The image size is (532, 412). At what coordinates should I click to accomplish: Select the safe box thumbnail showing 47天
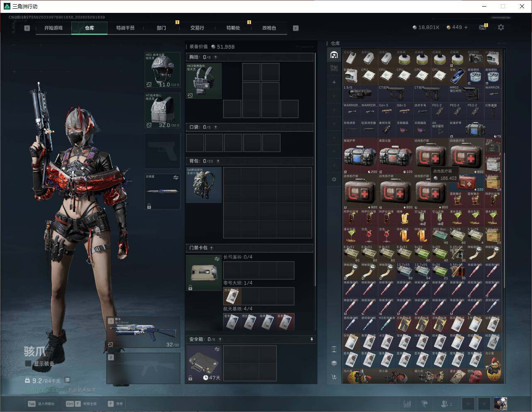[x=204, y=363]
